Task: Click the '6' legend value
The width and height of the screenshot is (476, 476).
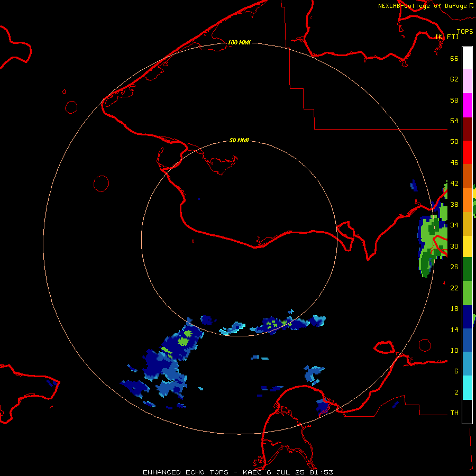Action: 456,371
